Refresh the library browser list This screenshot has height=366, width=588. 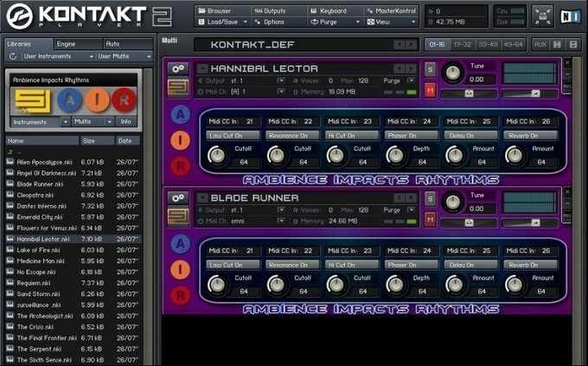pos(12,56)
